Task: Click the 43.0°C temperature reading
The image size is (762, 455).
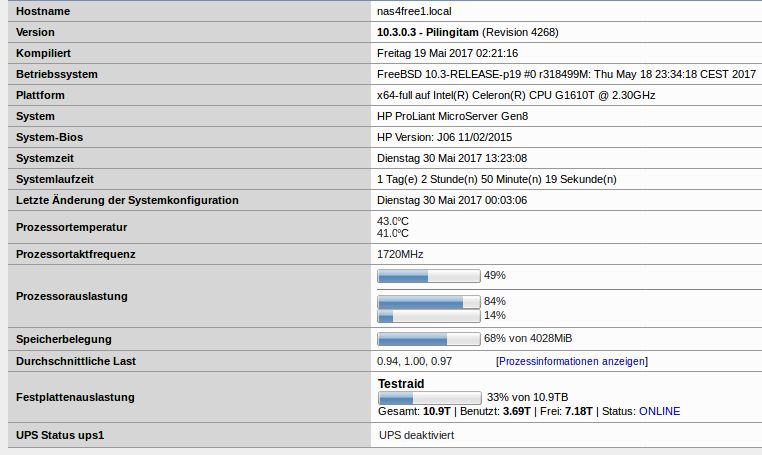Action: click(x=393, y=221)
